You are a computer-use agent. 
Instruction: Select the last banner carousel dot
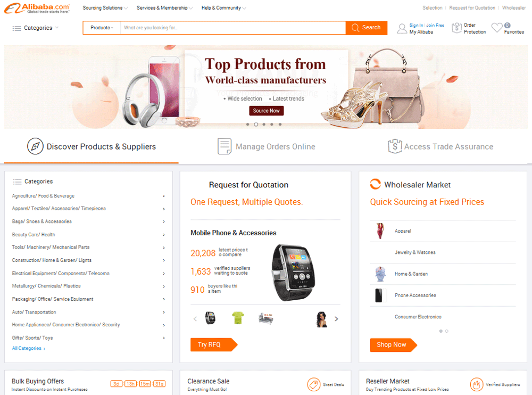click(x=280, y=125)
